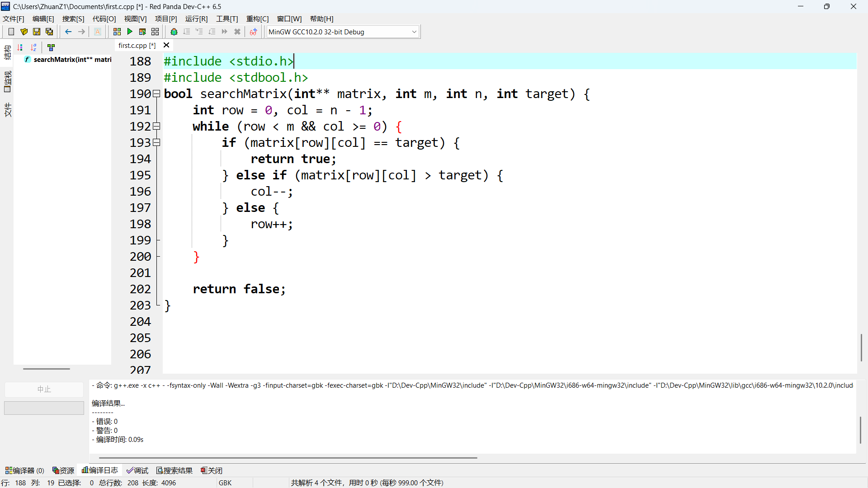The image size is (868, 488).
Task: Click the Compile icon with colored squares
Action: click(117, 32)
